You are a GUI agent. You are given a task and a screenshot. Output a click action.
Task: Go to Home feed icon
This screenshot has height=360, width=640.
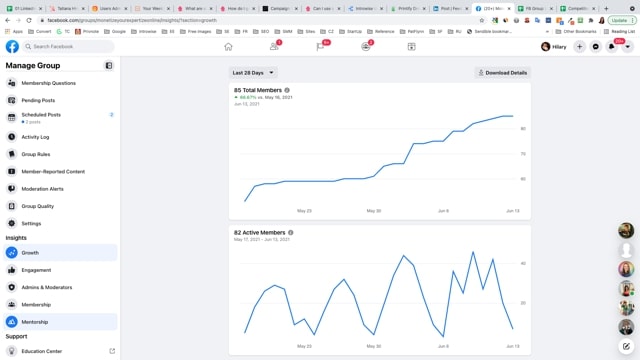coord(228,47)
